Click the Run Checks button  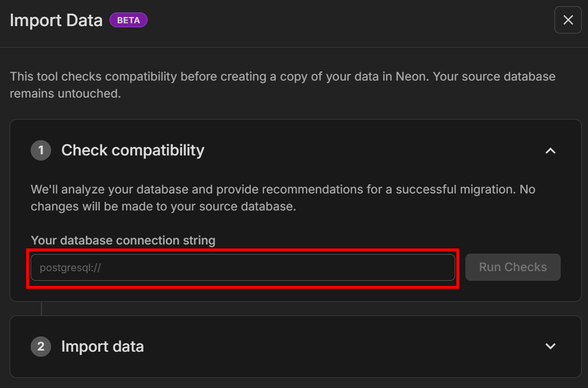point(513,267)
